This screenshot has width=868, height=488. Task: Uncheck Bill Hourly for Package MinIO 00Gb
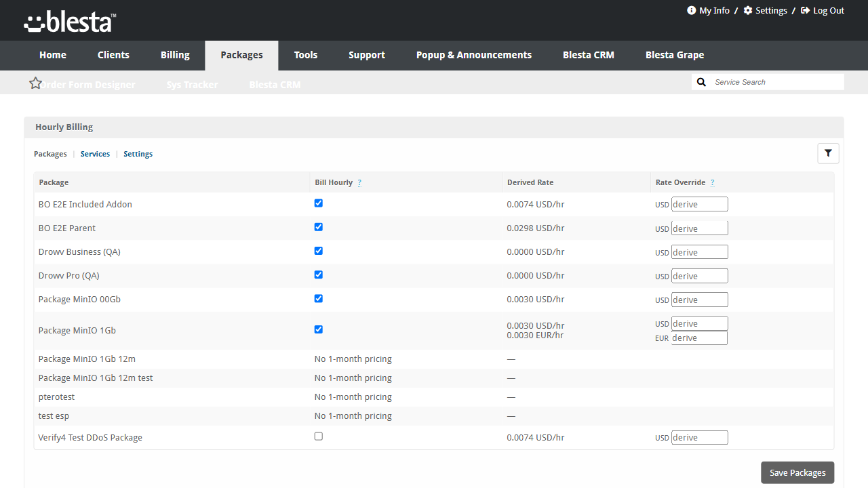coord(319,298)
